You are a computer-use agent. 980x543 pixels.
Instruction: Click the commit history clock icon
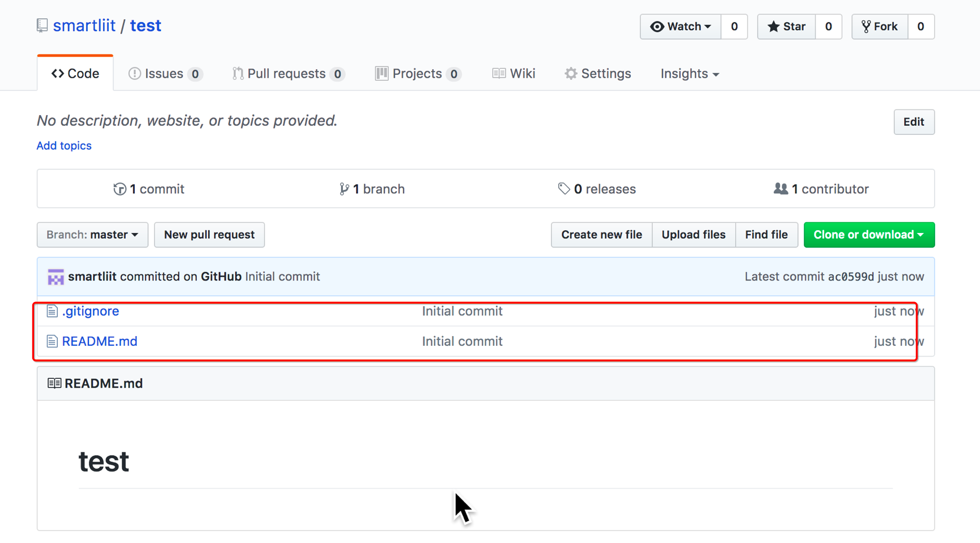point(119,189)
